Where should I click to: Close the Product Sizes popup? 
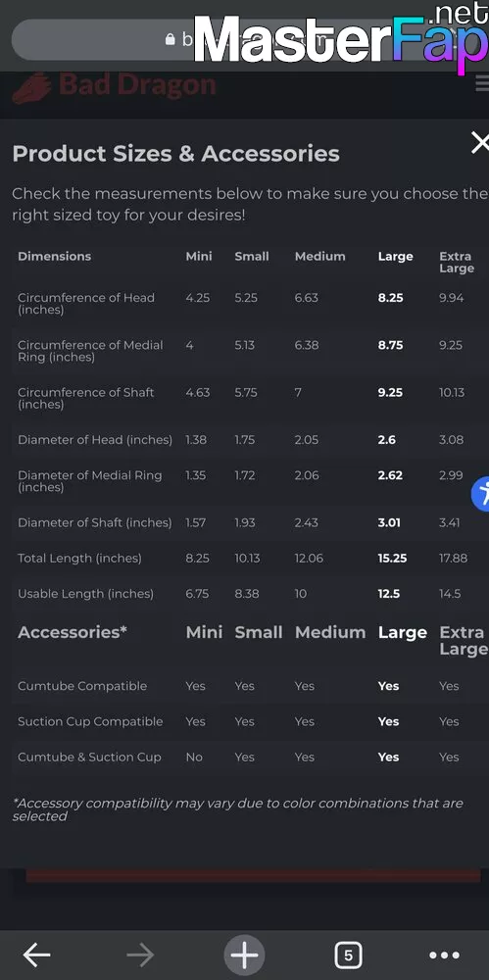479,143
